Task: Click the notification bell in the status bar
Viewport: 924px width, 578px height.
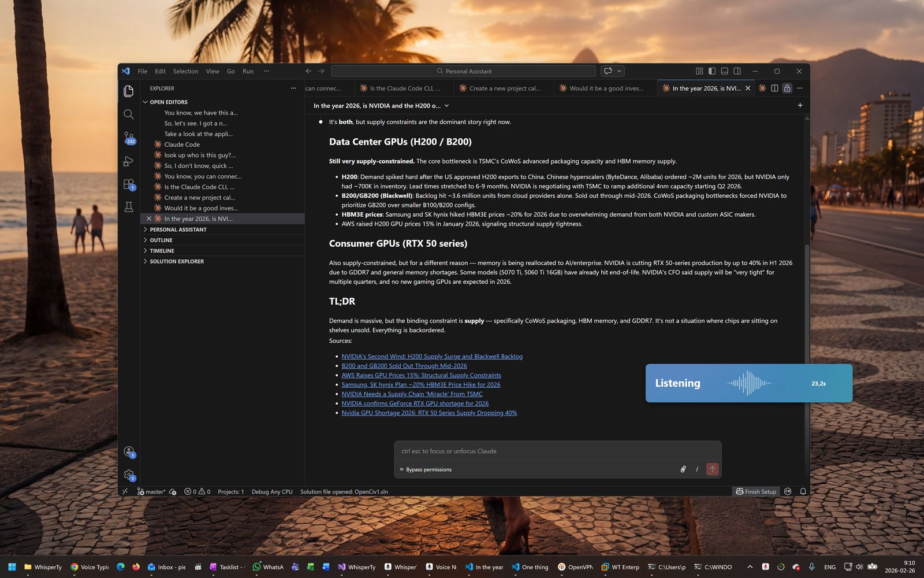Action: (x=803, y=491)
